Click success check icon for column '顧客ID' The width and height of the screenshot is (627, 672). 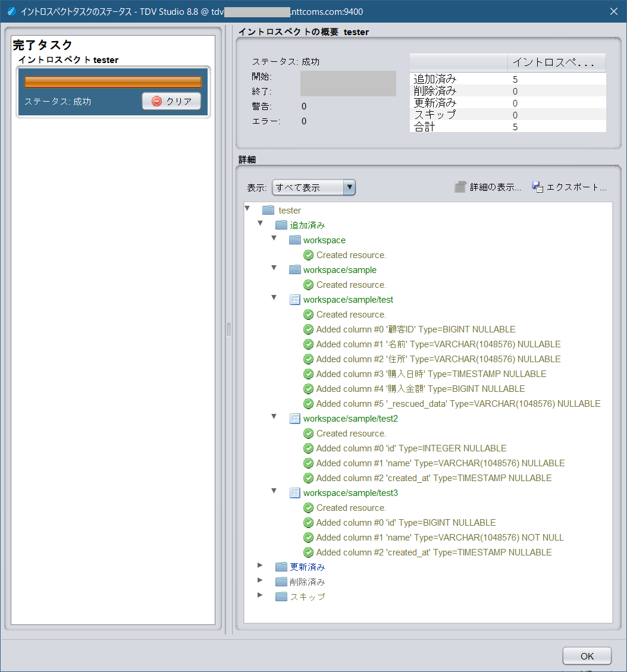(x=308, y=329)
